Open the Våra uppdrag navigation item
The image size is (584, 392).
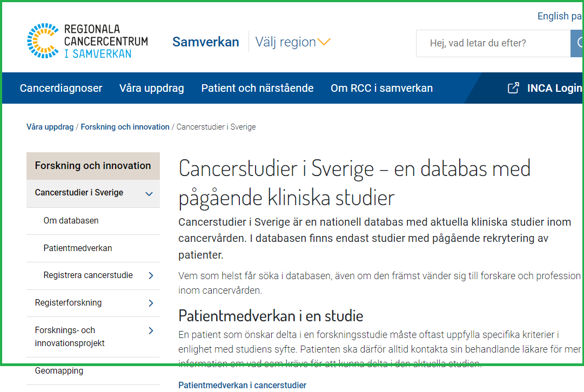click(151, 87)
